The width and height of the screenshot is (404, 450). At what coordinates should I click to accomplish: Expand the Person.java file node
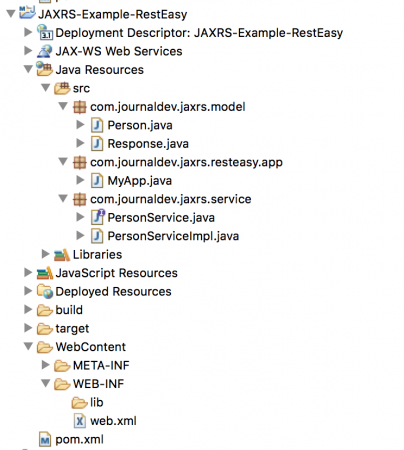point(80,125)
